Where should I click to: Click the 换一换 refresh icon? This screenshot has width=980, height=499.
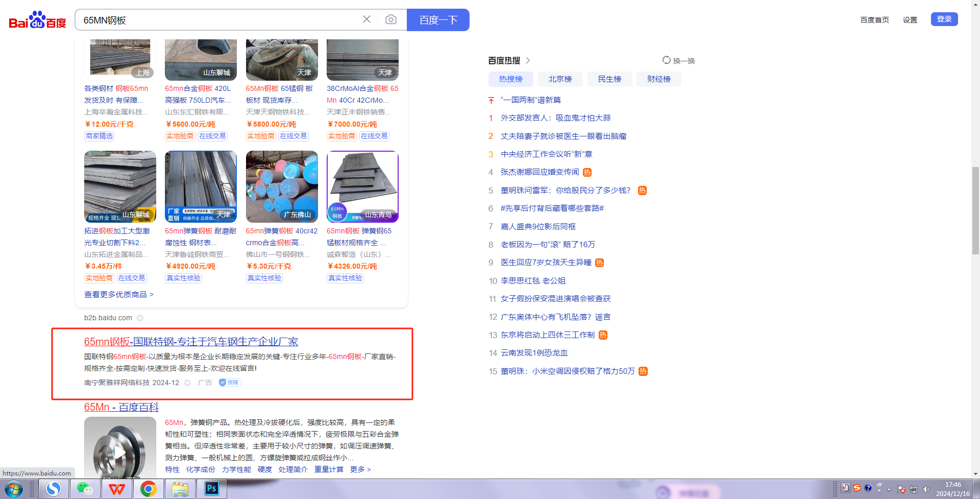pyautogui.click(x=667, y=60)
